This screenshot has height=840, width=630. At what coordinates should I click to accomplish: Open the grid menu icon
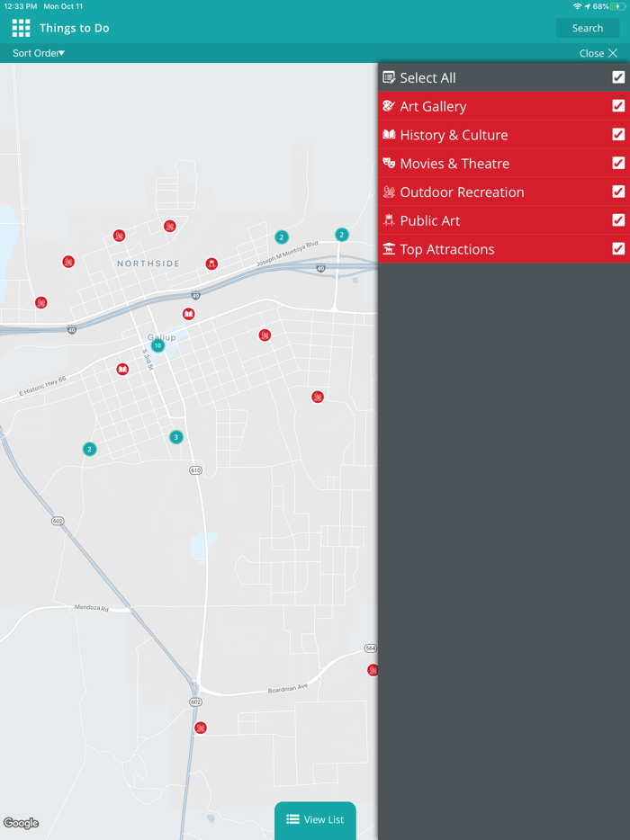21,28
